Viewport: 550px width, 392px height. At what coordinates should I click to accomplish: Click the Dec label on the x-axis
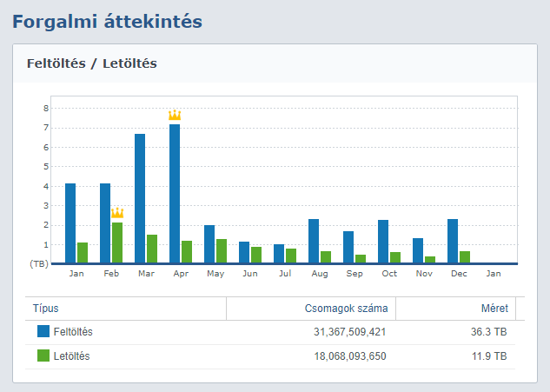[459, 274]
